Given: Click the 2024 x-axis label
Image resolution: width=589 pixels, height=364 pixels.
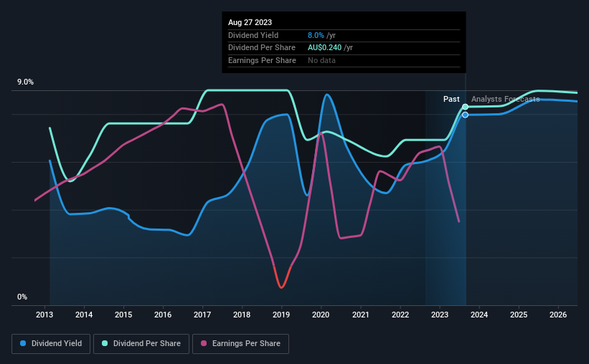Looking at the screenshot, I should tap(479, 315).
